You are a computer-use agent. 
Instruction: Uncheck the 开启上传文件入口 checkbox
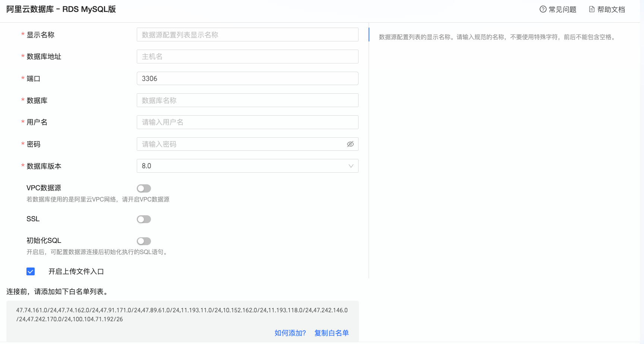point(31,272)
